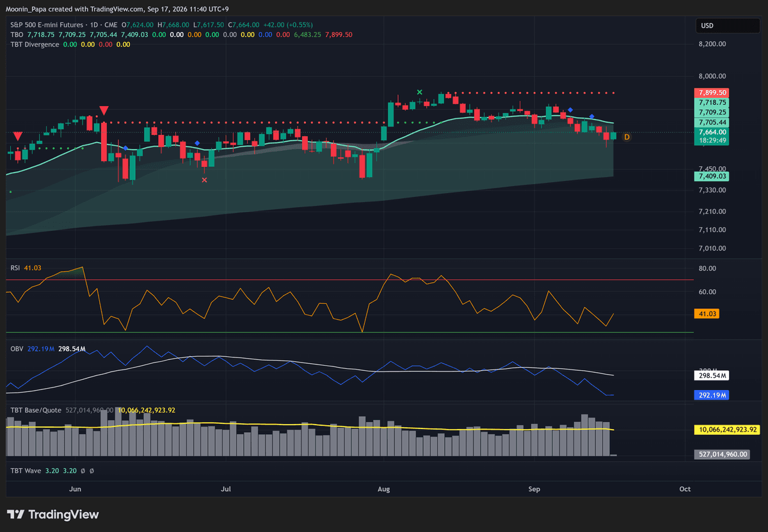Click the RSI 60.00 scale value
The image size is (768, 532).
pyautogui.click(x=707, y=292)
